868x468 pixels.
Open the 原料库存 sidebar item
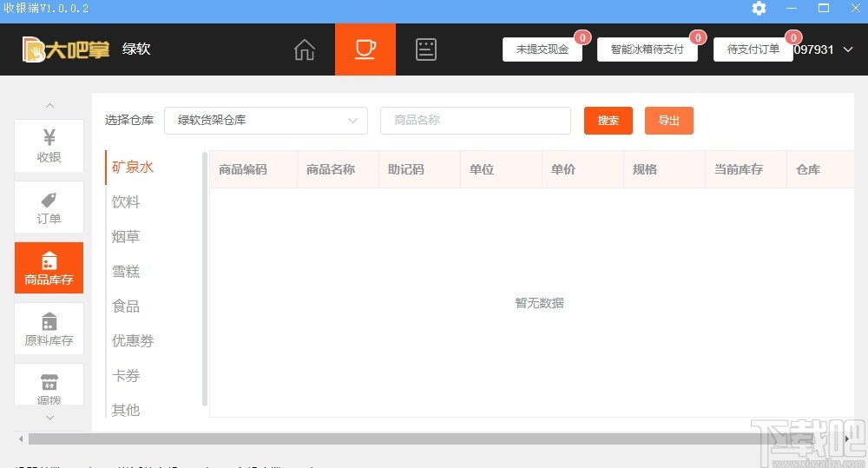(49, 329)
